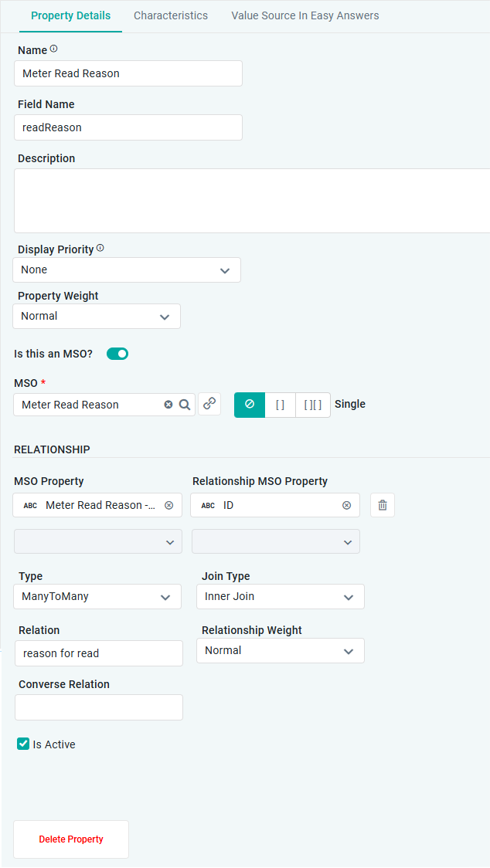This screenshot has width=490, height=868.
Task: Click the link icon beside MSO field
Action: 209,404
